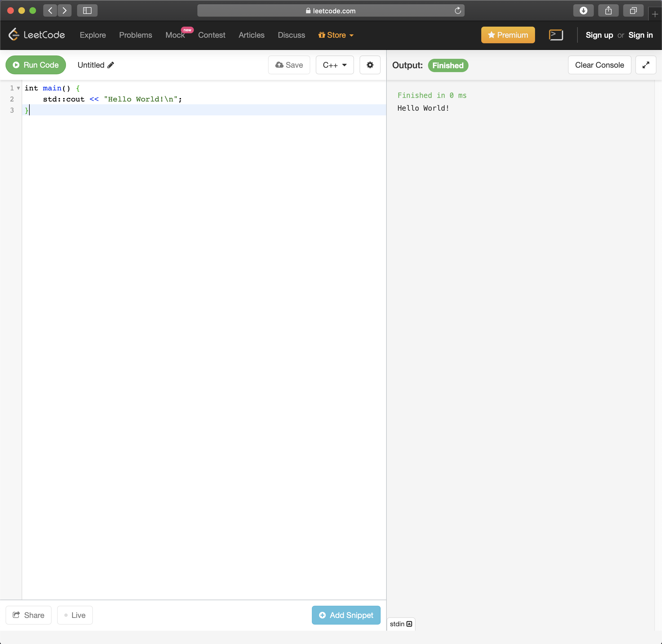Expand the output console to fullscreen

tap(645, 65)
